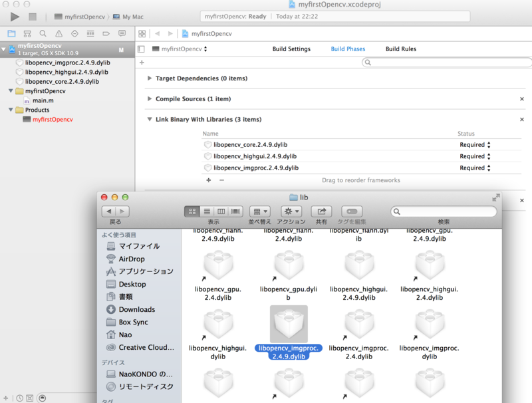Select libopencv_highgui.2.4.9.dylib file icon in Finder
Screen dimensions: 532x403
pos(359,266)
